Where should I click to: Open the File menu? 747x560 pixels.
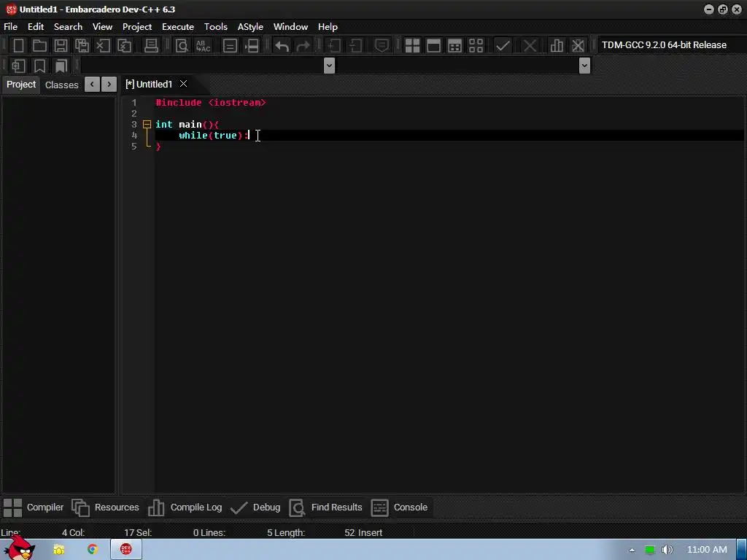(x=10, y=27)
